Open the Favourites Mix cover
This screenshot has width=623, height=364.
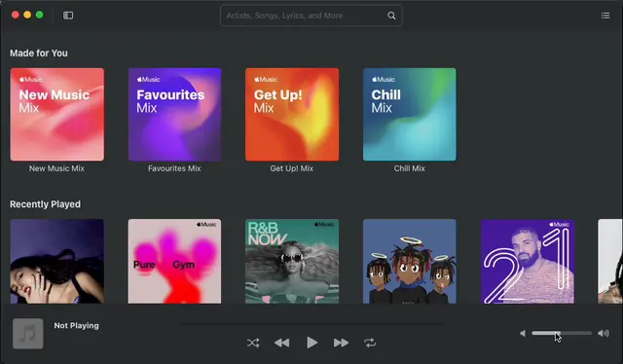click(x=175, y=115)
